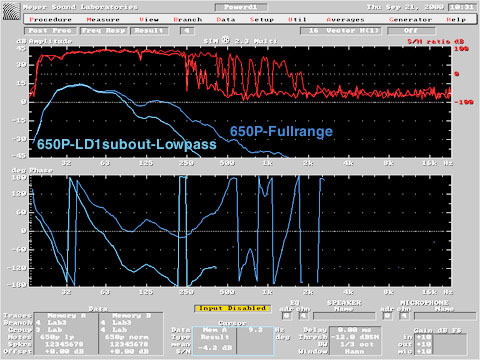This screenshot has width=480, height=360.
Task: Click the EQ chn field
Action: tap(303, 315)
